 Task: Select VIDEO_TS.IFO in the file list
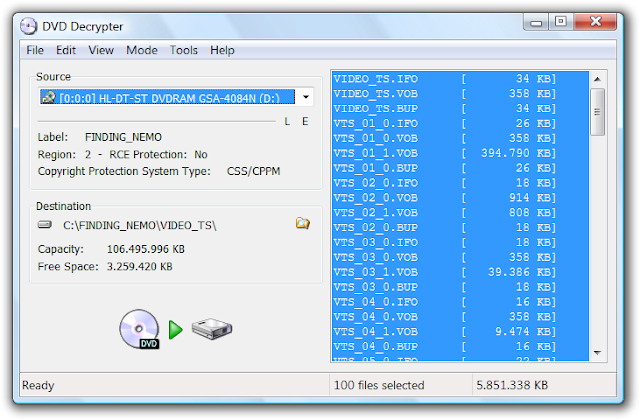460,79
